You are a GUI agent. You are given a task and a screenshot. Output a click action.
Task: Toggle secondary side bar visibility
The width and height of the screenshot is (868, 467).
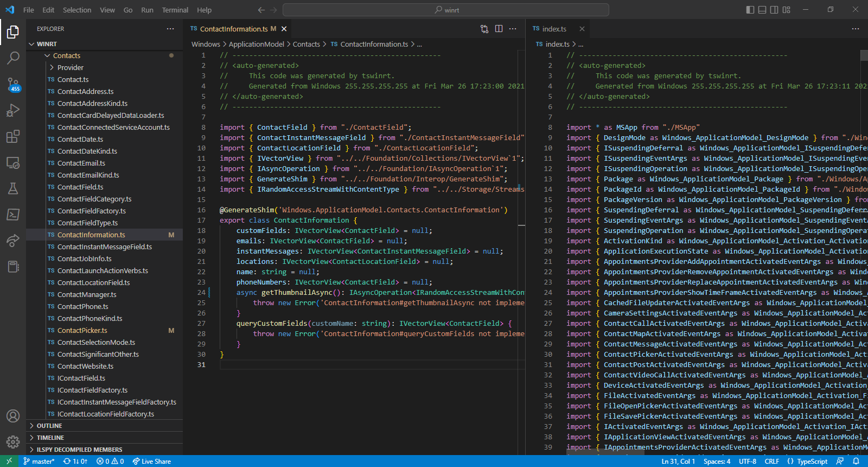[774, 10]
